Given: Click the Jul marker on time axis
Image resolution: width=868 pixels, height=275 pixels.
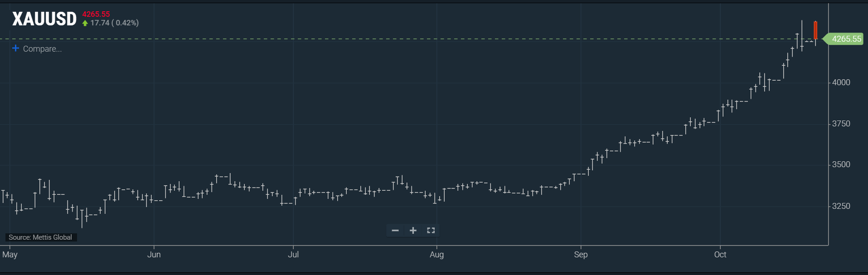Looking at the screenshot, I should 293,255.
